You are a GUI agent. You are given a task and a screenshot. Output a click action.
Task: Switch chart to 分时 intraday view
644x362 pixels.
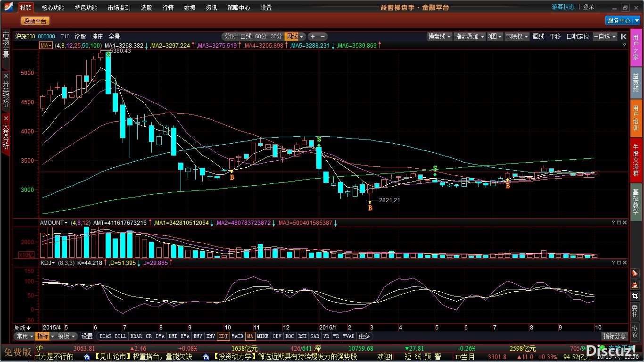point(230,36)
